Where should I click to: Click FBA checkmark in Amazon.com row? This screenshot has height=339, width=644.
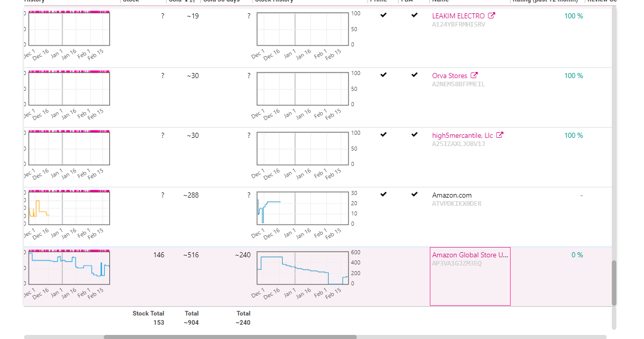pyautogui.click(x=415, y=195)
